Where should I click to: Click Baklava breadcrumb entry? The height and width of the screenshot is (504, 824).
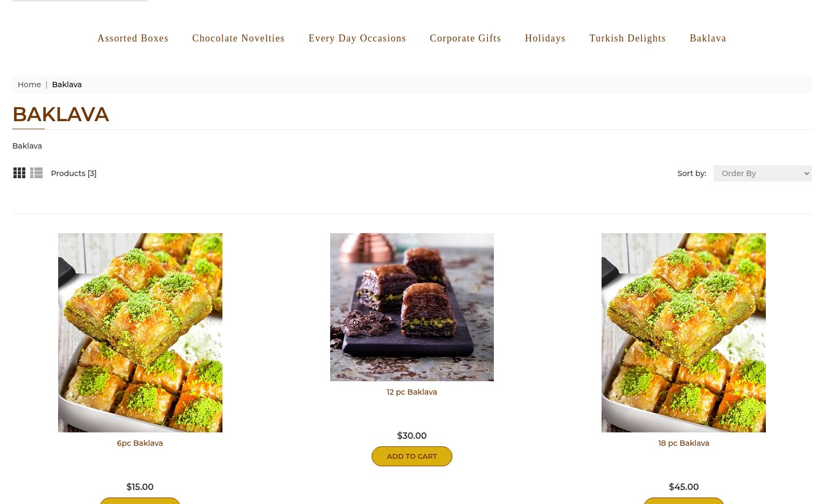click(67, 85)
